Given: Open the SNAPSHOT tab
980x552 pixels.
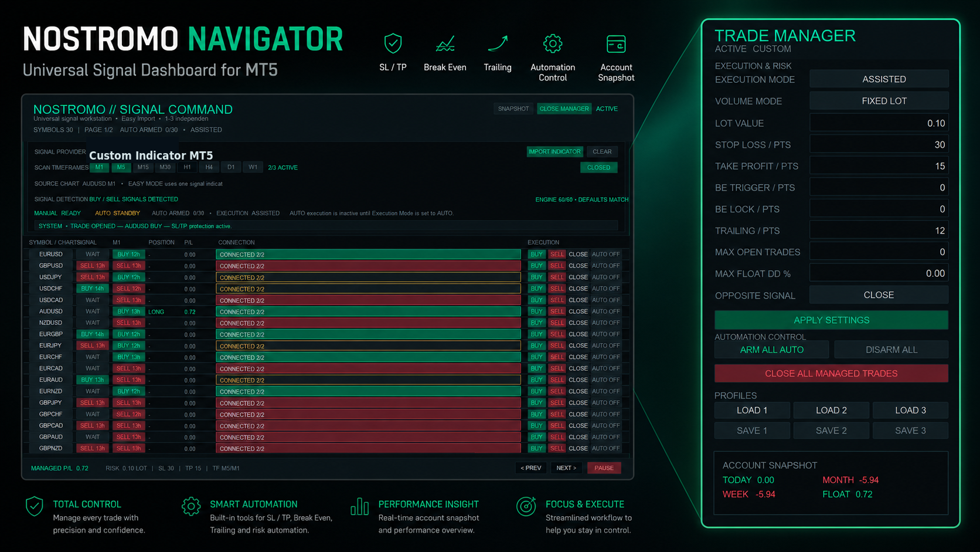Looking at the screenshot, I should (513, 109).
